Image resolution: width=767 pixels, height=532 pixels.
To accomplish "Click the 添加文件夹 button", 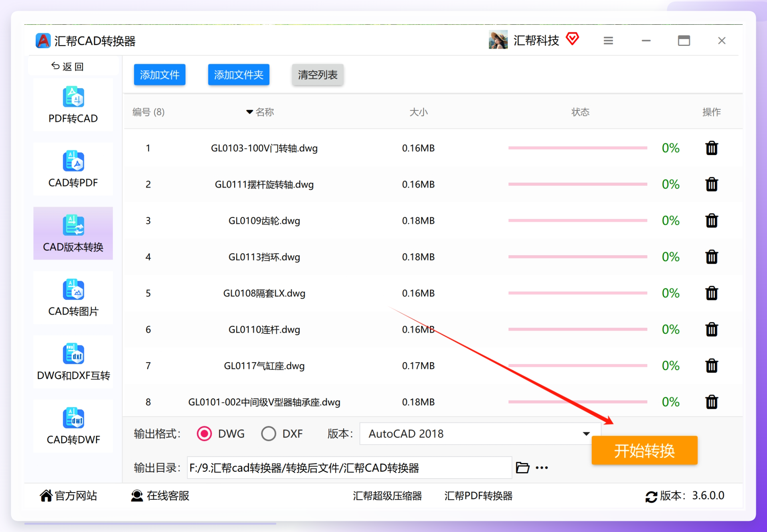I will [239, 75].
